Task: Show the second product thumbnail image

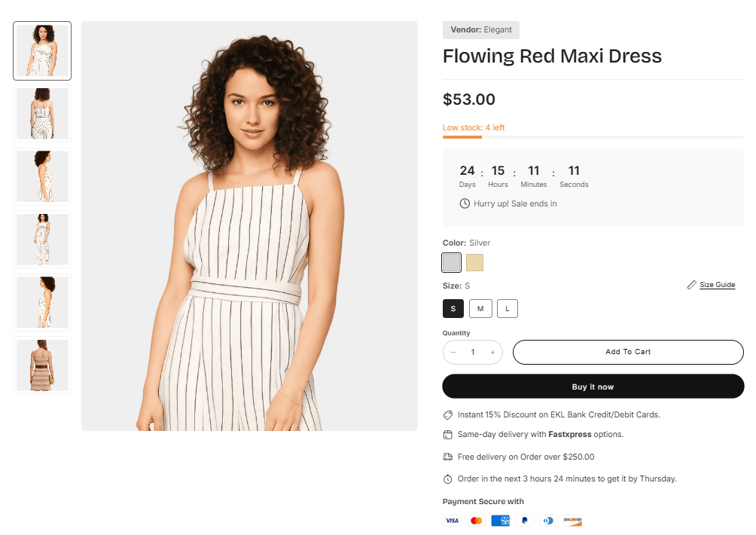Action: pyautogui.click(x=42, y=114)
